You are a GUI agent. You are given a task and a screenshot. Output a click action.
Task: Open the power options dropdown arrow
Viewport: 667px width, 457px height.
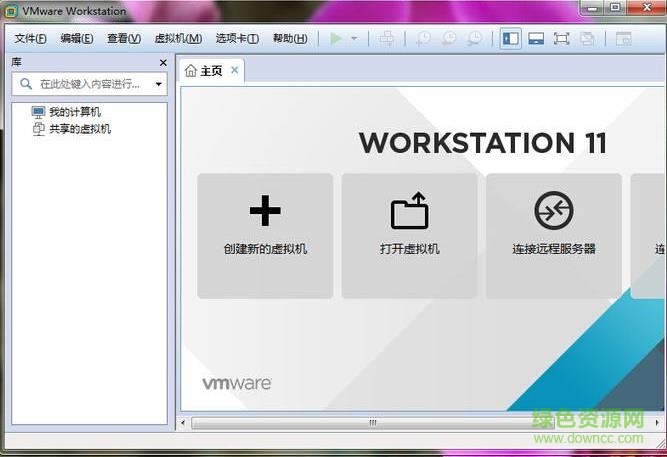pyautogui.click(x=354, y=39)
